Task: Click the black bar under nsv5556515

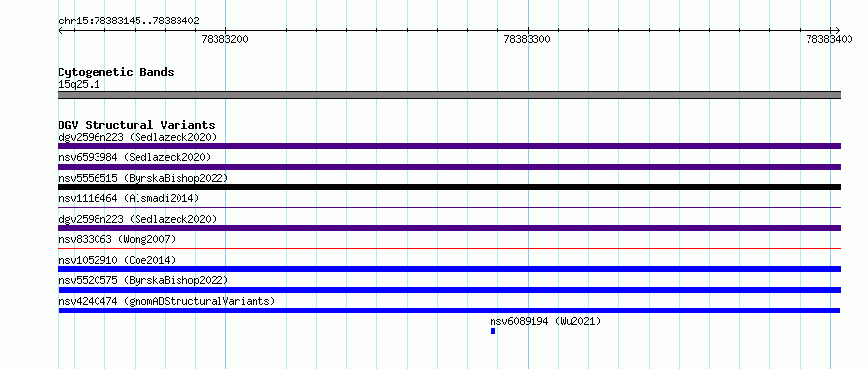Action: coord(449,187)
